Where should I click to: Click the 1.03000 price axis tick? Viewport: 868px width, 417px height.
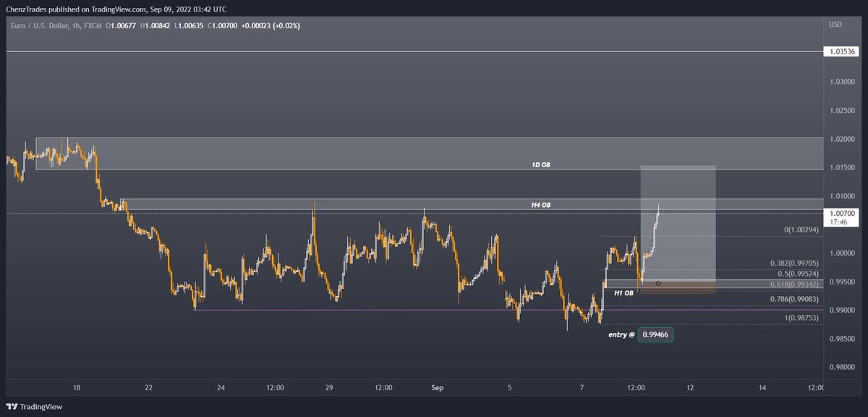[843, 82]
